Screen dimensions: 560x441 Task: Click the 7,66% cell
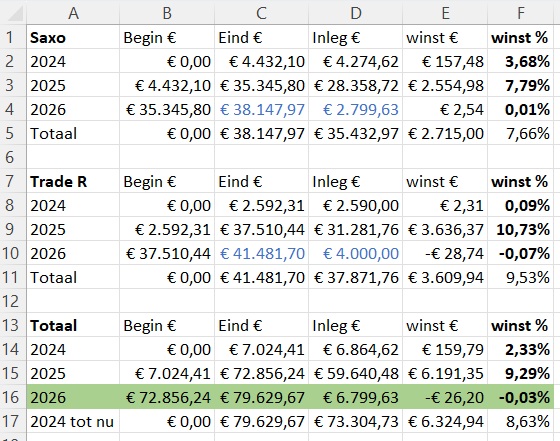pyautogui.click(x=521, y=133)
